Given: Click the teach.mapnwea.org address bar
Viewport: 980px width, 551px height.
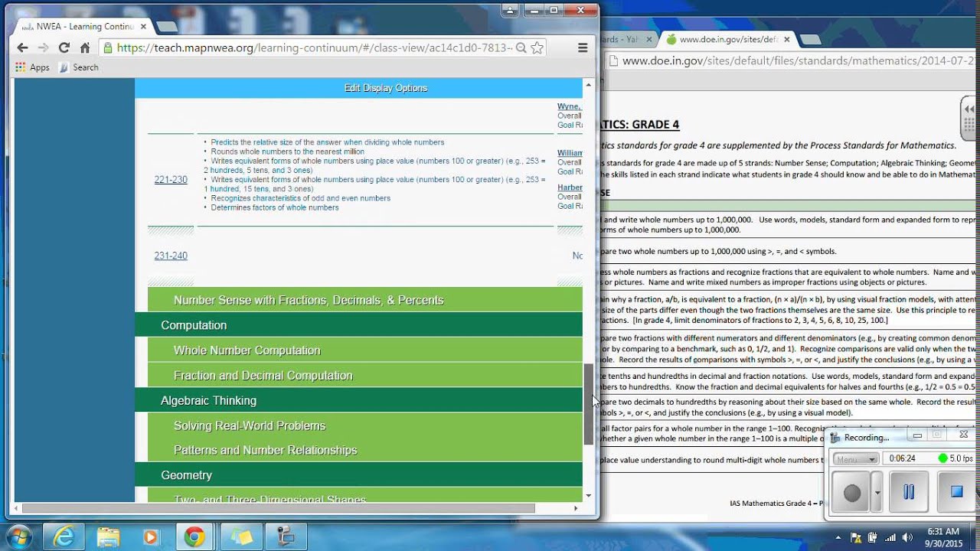Looking at the screenshot, I should [314, 47].
